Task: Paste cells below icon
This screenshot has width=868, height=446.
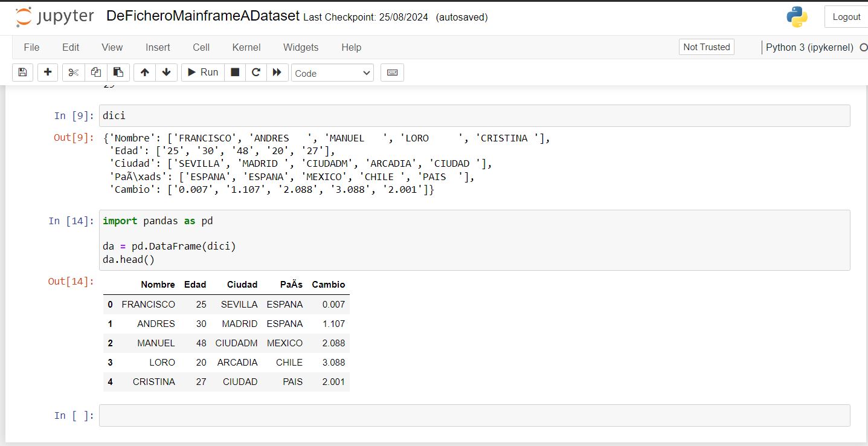Action: [x=118, y=73]
